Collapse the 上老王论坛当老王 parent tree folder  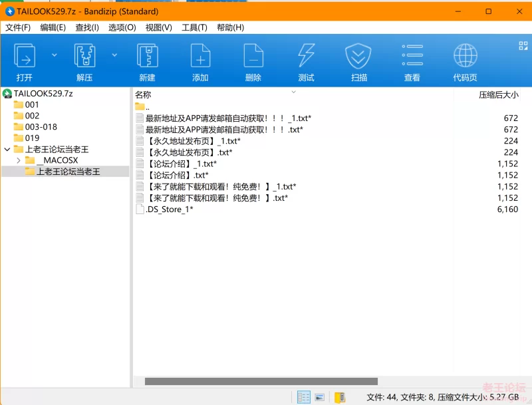[x=7, y=149]
